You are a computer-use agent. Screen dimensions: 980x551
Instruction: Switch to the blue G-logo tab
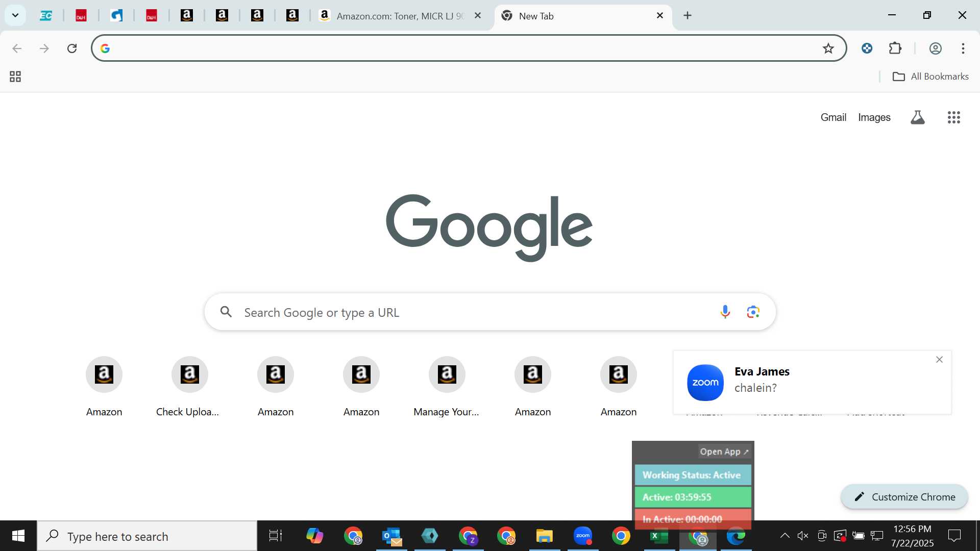coord(116,16)
